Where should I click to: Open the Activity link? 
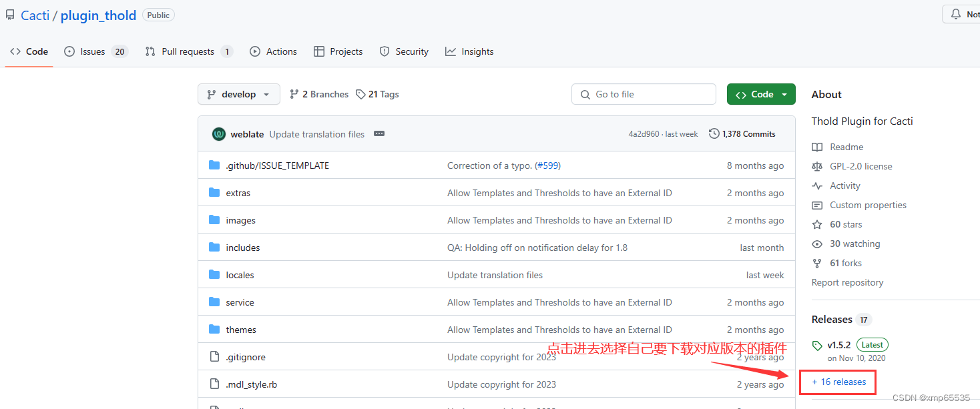pos(845,185)
